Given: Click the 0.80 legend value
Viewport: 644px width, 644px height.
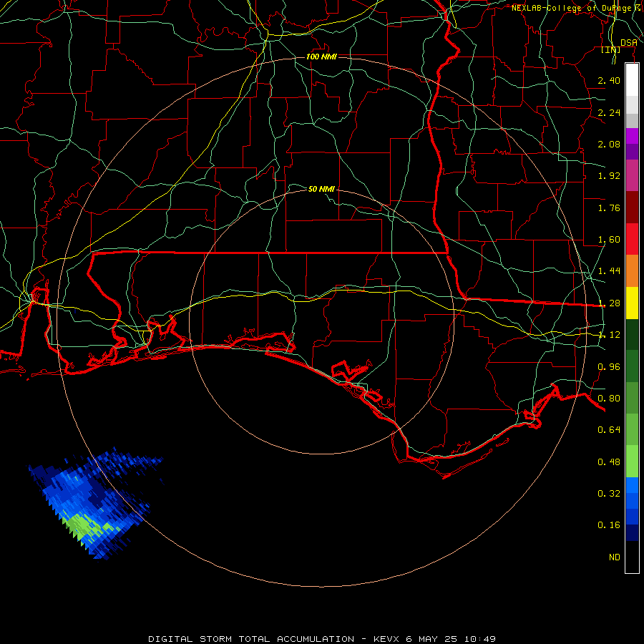Looking at the screenshot, I should pyautogui.click(x=609, y=399).
